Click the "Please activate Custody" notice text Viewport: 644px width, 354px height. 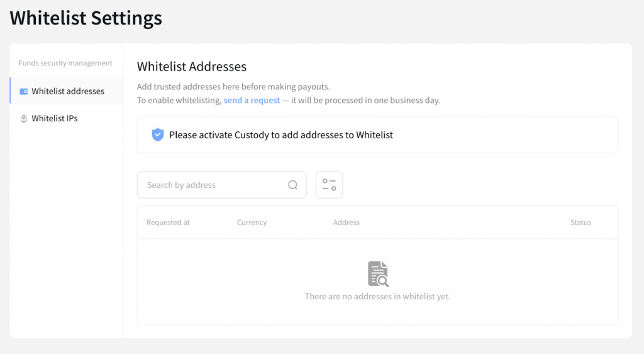point(281,135)
